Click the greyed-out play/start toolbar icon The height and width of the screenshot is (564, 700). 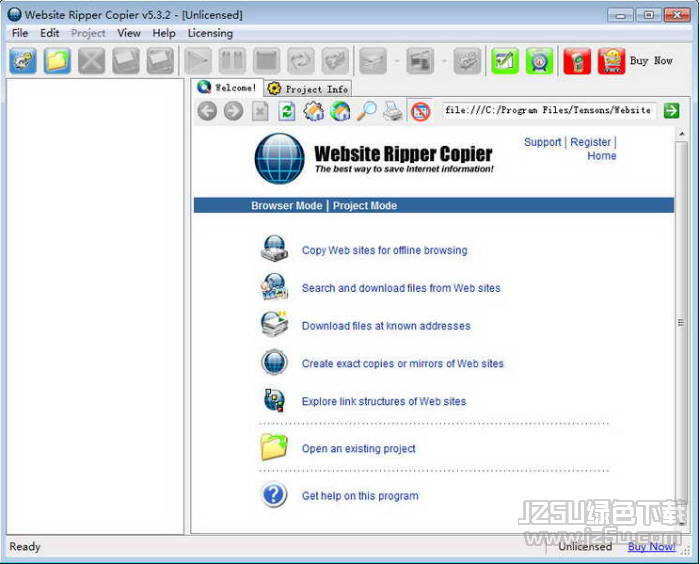coord(198,61)
